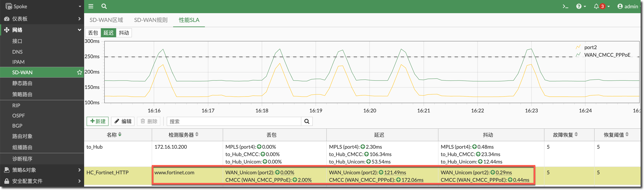Image resolution: width=644 pixels, height=190 pixels.
Task: Click the search magnifier in top bar
Action: click(x=104, y=6)
